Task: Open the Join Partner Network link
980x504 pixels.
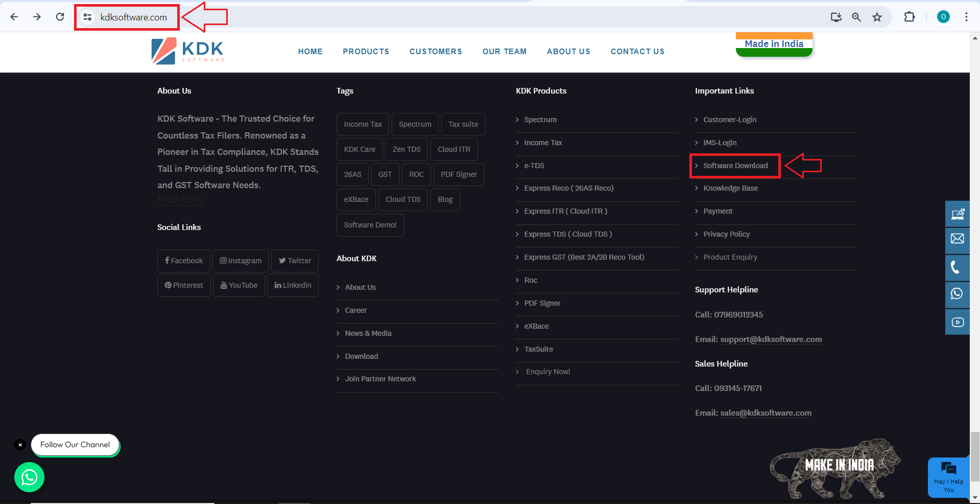Action: (380, 379)
